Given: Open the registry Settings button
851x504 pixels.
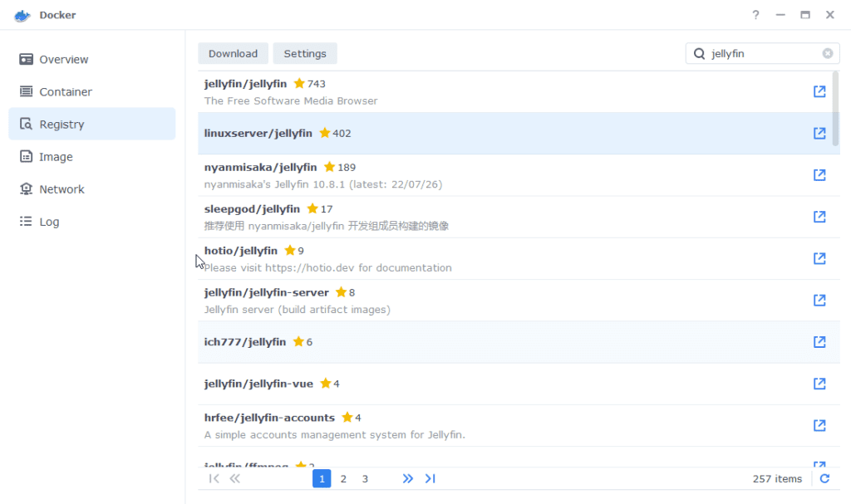Looking at the screenshot, I should click(x=305, y=54).
